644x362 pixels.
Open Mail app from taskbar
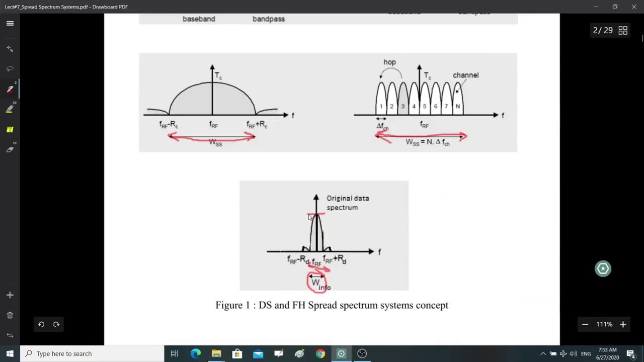click(258, 353)
